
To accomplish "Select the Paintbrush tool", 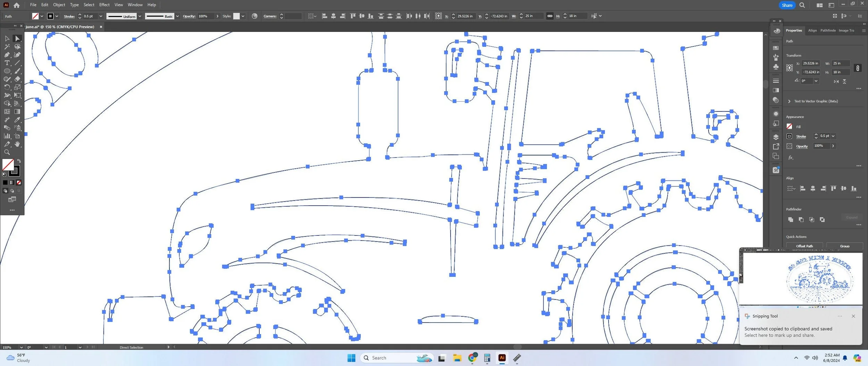I will pos(17,71).
